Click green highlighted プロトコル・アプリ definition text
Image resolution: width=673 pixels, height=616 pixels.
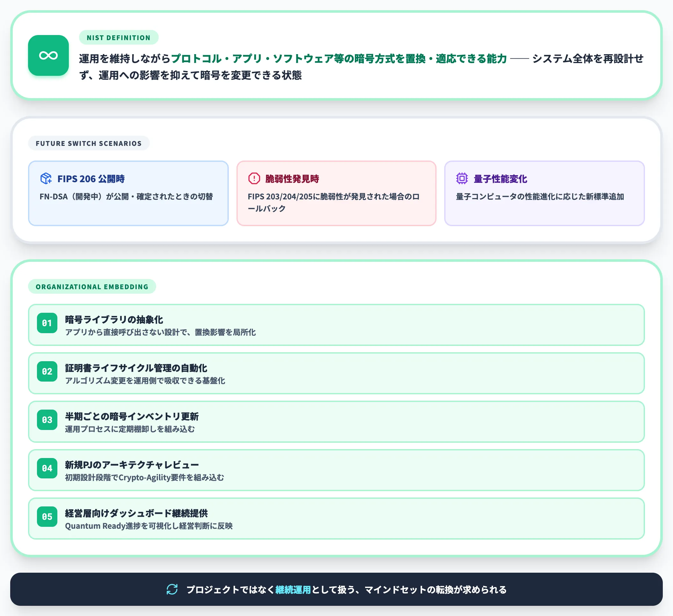click(x=338, y=59)
